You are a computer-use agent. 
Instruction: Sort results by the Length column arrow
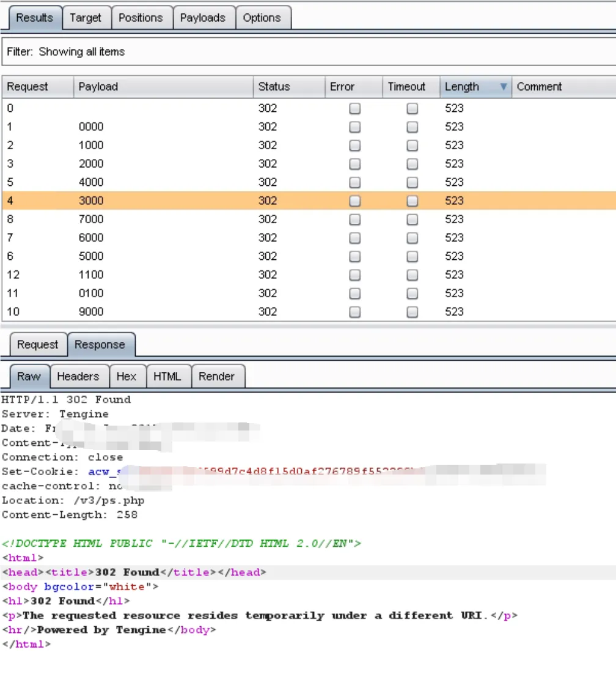tap(503, 87)
